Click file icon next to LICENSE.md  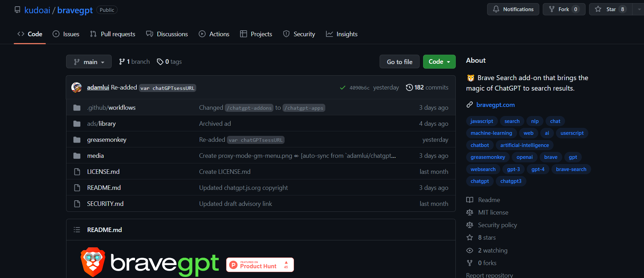[77, 172]
